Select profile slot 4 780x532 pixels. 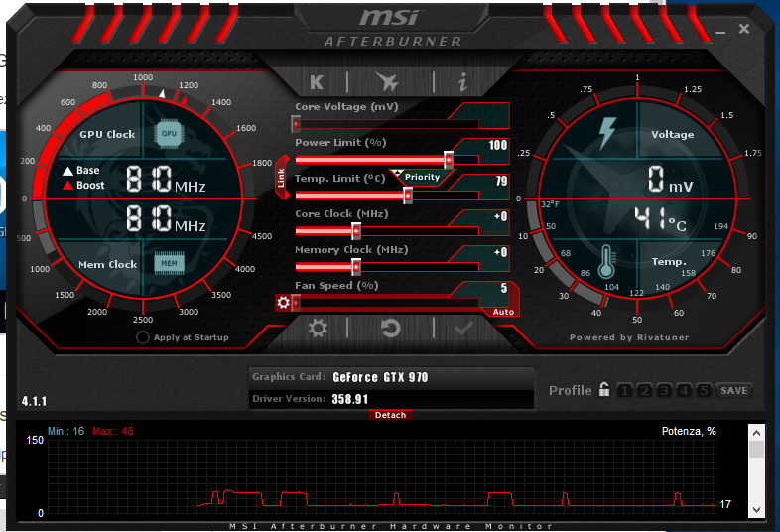(x=684, y=391)
